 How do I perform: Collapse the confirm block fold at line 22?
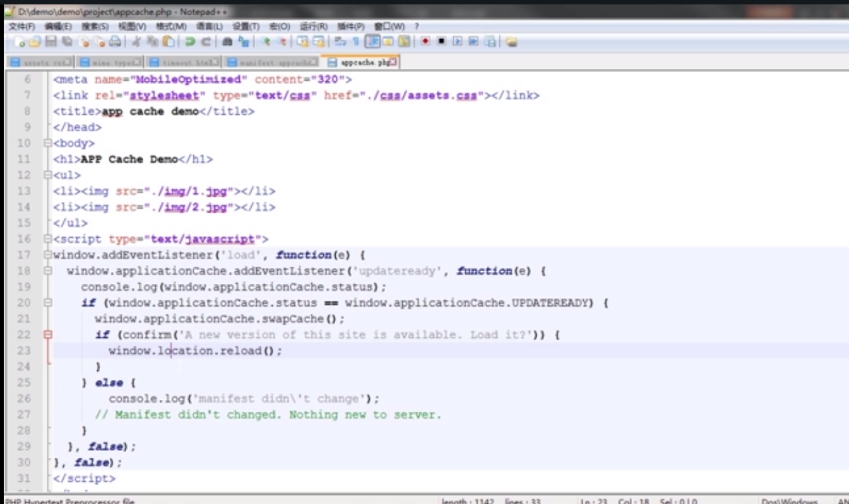tap(48, 335)
